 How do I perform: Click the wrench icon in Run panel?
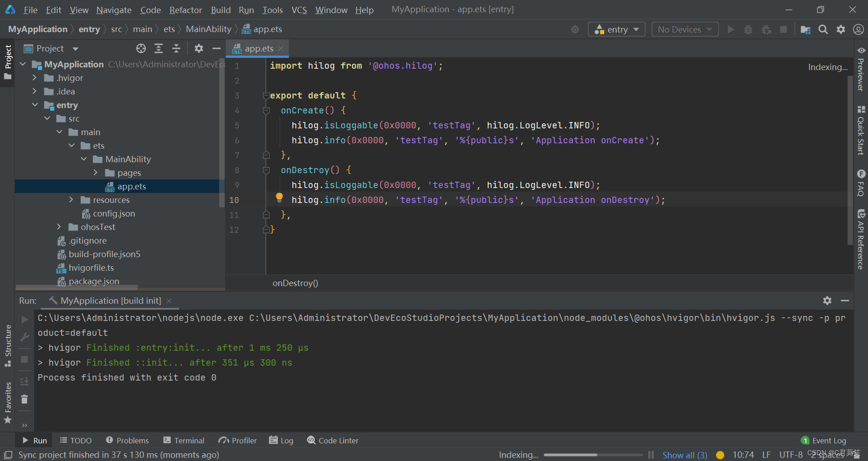[x=24, y=337]
